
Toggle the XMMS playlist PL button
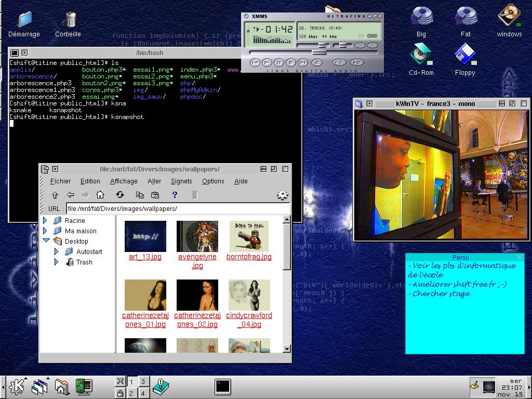[x=373, y=46]
